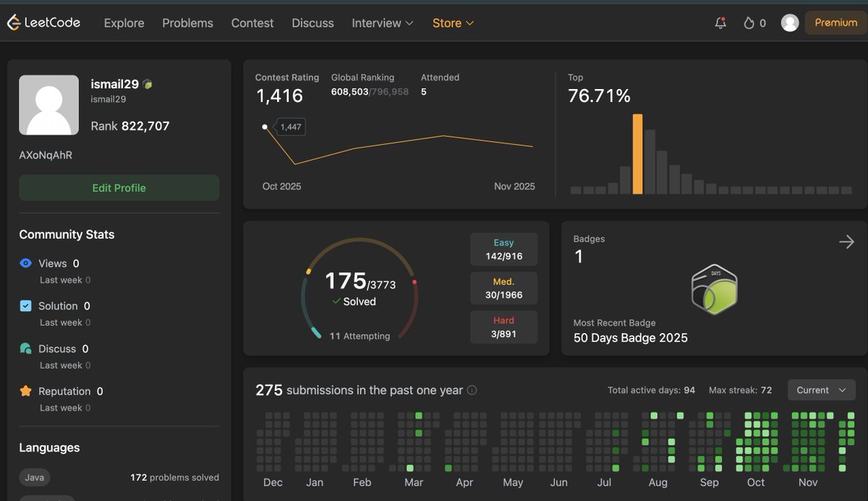Click the submissions info circle icon

472,390
